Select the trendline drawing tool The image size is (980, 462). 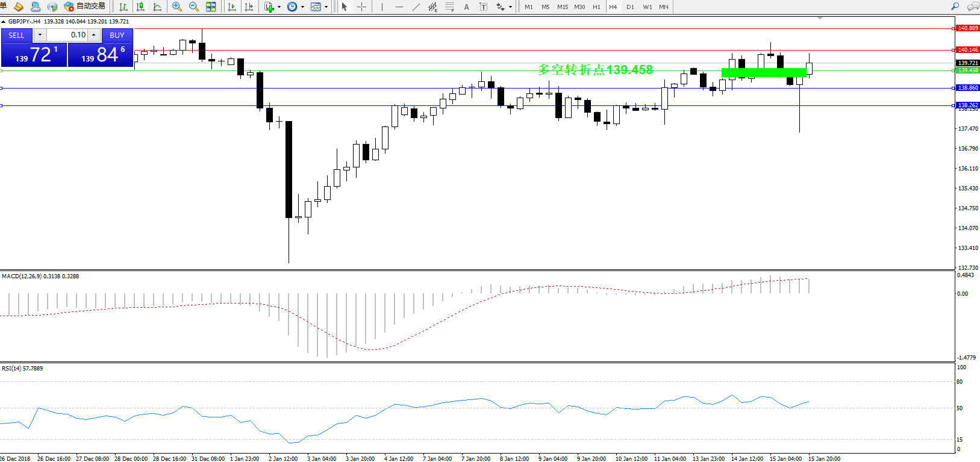pyautogui.click(x=416, y=7)
